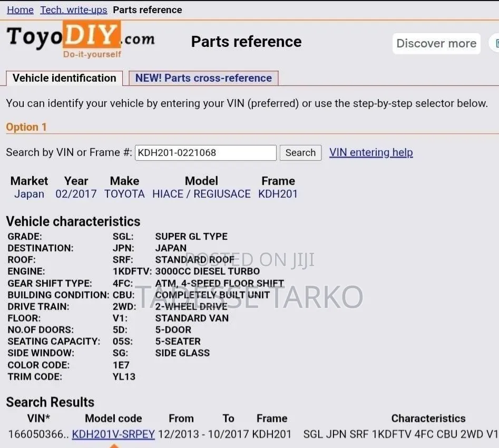Image resolution: width=499 pixels, height=448 pixels.
Task: Focus the VIN or Frame search field
Action: pyautogui.click(x=206, y=153)
